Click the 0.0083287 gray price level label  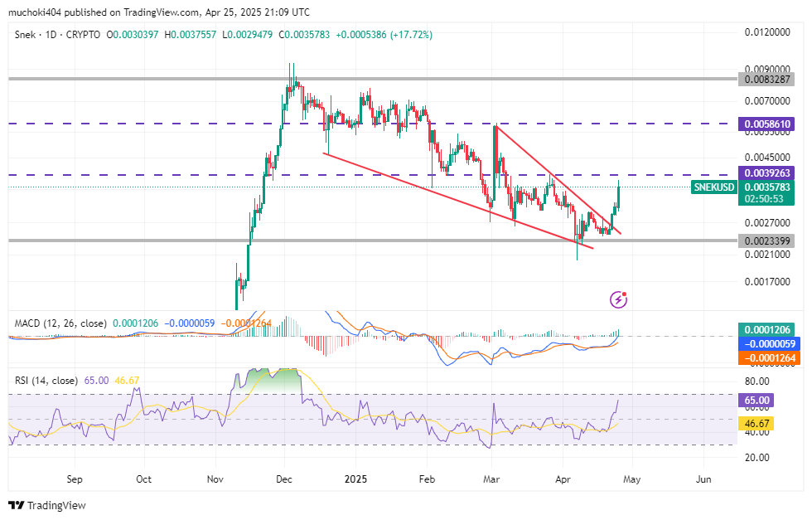click(x=768, y=80)
